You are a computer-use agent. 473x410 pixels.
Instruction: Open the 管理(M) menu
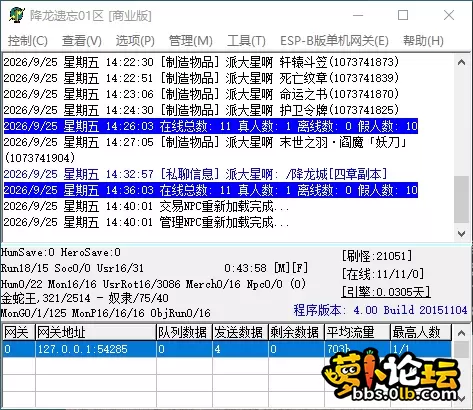coord(191,41)
